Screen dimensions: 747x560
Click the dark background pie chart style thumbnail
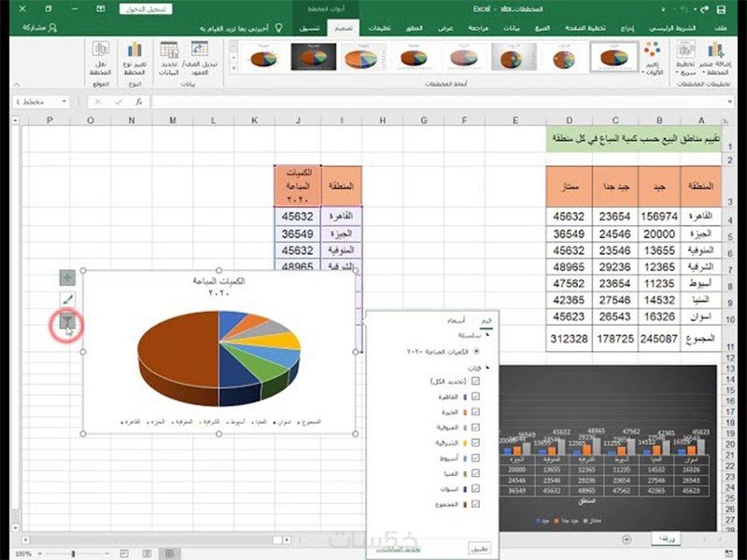[x=313, y=57]
